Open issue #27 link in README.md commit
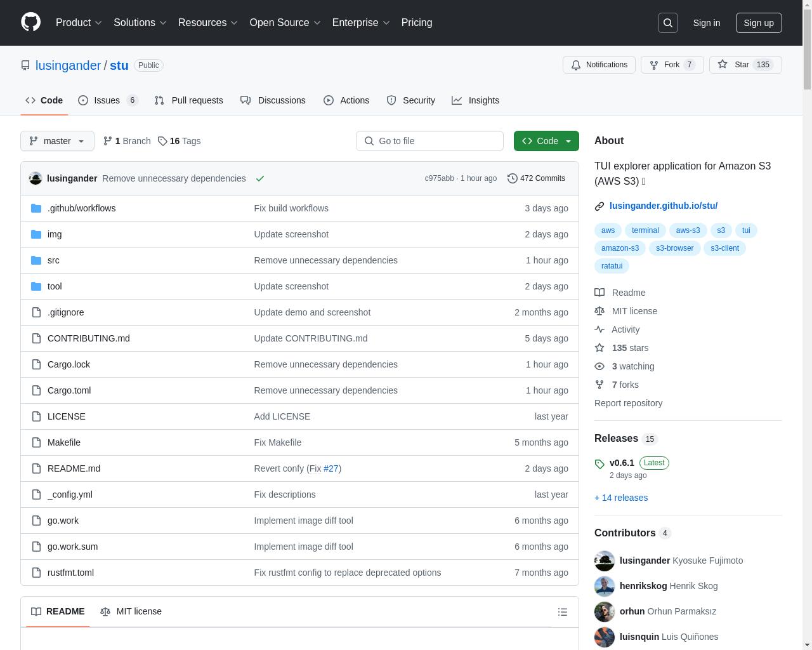812x650 pixels. click(331, 468)
